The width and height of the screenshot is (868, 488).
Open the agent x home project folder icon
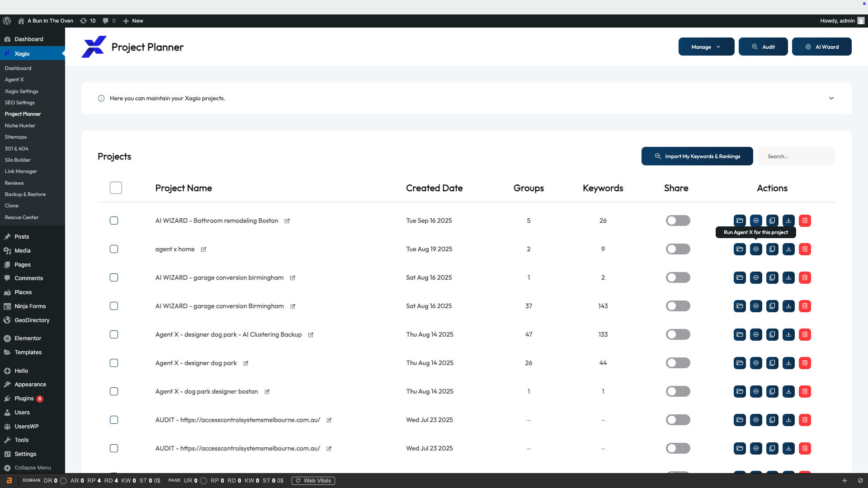740,249
